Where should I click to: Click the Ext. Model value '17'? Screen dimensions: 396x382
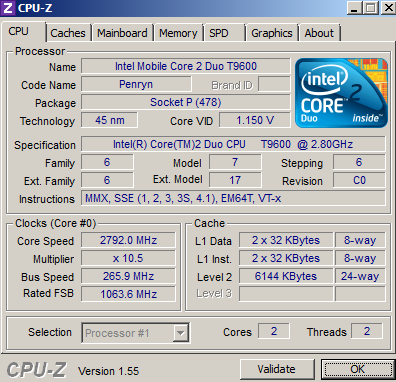pos(235,180)
